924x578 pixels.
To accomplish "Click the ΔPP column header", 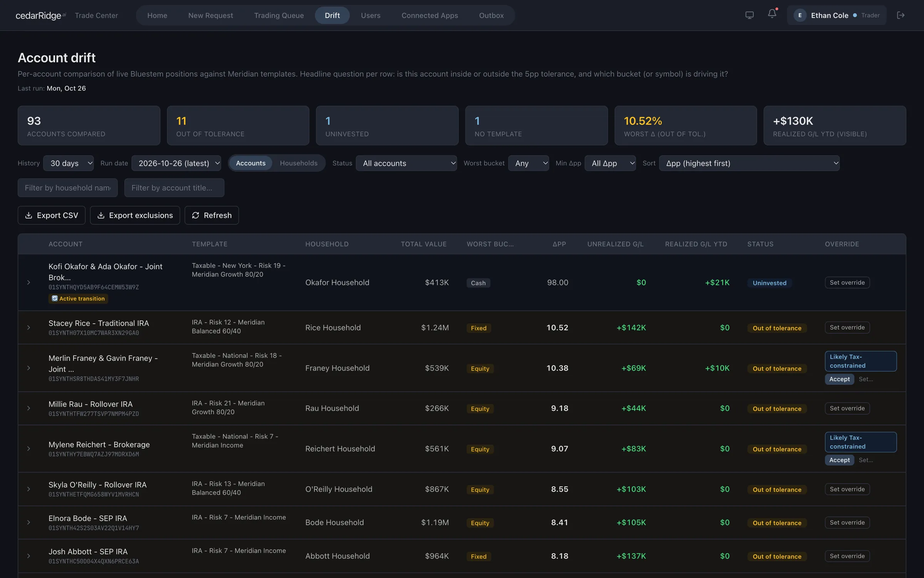I will tap(559, 244).
